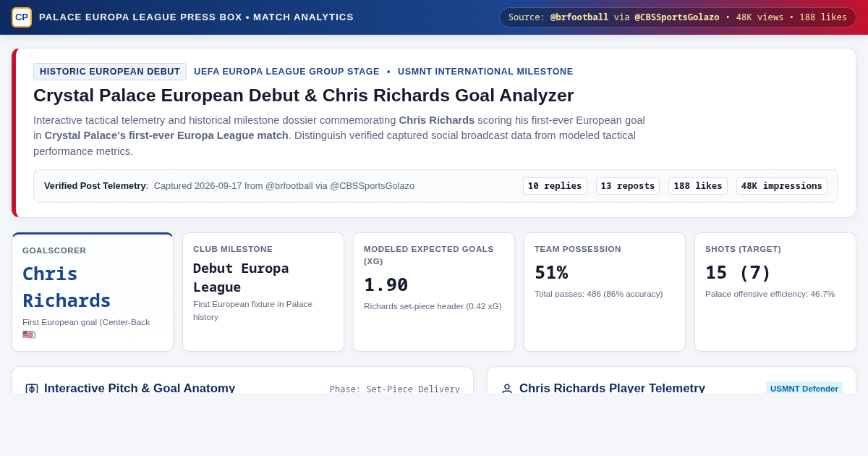Open the Shots (Target) 15 (7) card
The height and width of the screenshot is (456, 868).
click(775, 292)
